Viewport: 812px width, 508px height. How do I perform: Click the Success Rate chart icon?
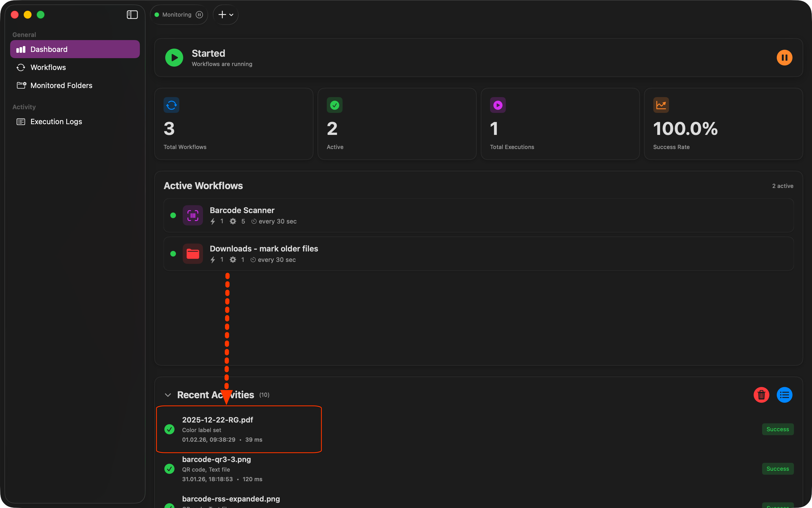coord(661,105)
